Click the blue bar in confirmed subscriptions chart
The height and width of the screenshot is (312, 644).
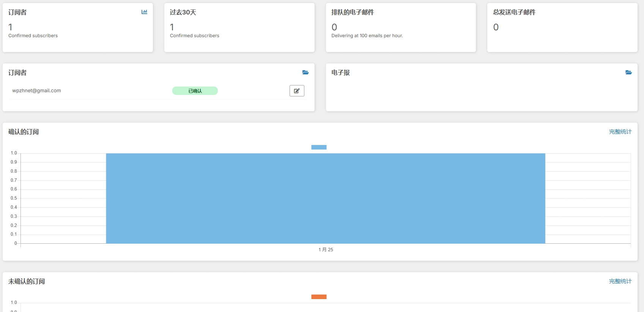pos(326,198)
